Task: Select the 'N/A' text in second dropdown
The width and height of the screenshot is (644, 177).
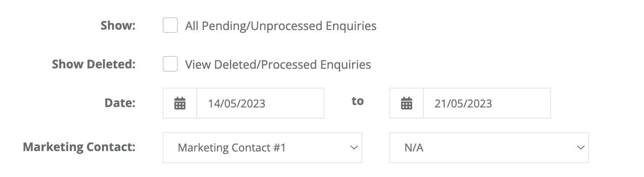Action: point(414,148)
